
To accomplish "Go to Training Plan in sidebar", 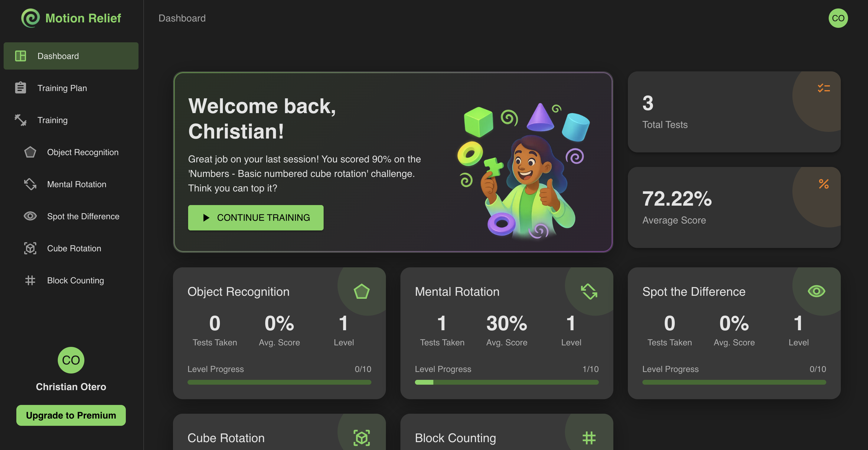I will [x=62, y=88].
